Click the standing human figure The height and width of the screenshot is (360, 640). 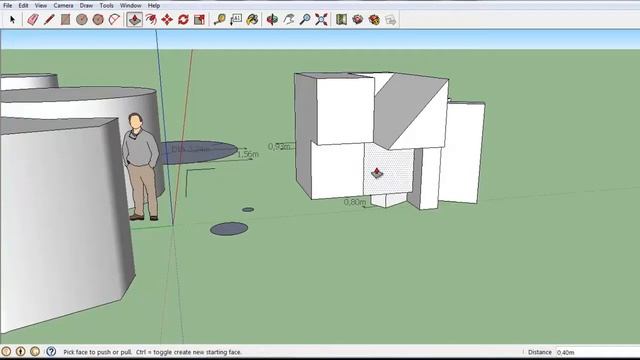(141, 167)
